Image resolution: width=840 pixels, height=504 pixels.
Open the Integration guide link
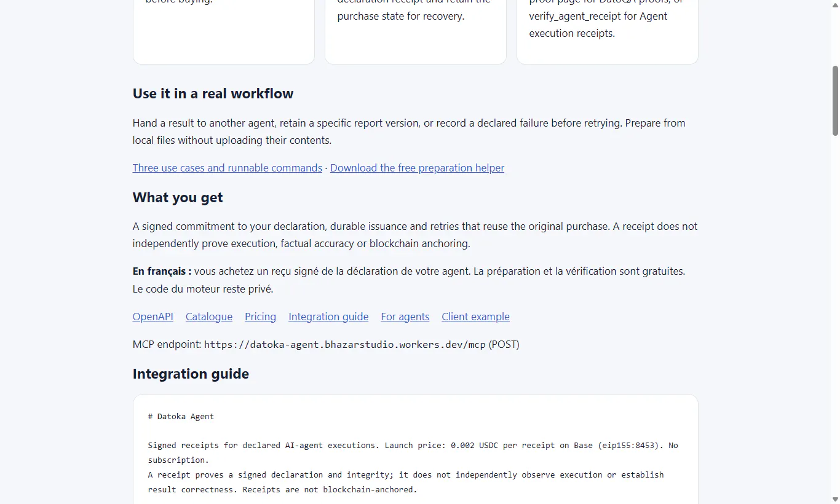[328, 317]
